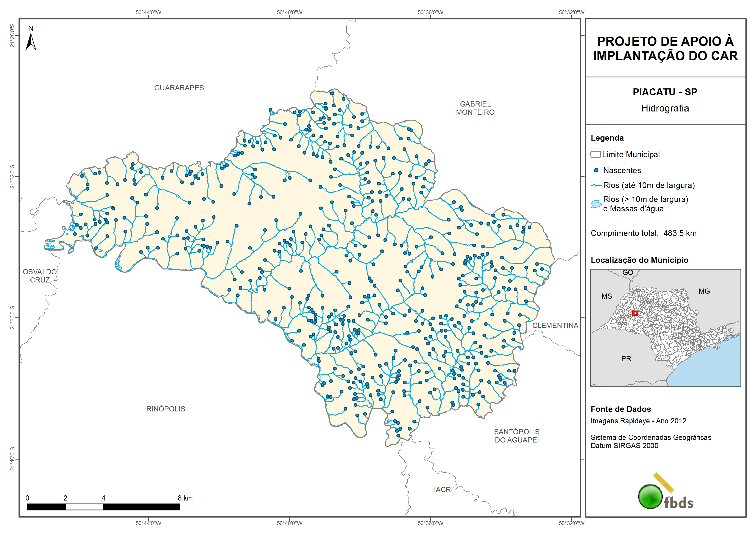
Task: Click the N letter above north arrow
Action: [31, 29]
